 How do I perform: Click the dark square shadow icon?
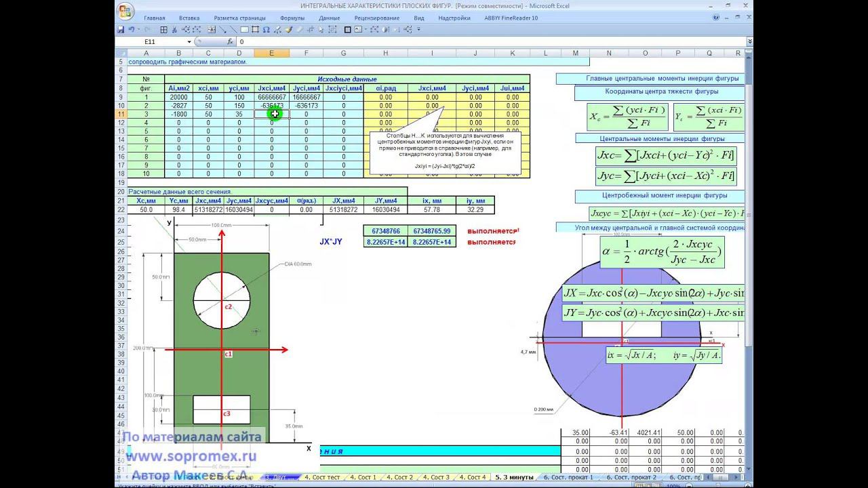(x=348, y=30)
